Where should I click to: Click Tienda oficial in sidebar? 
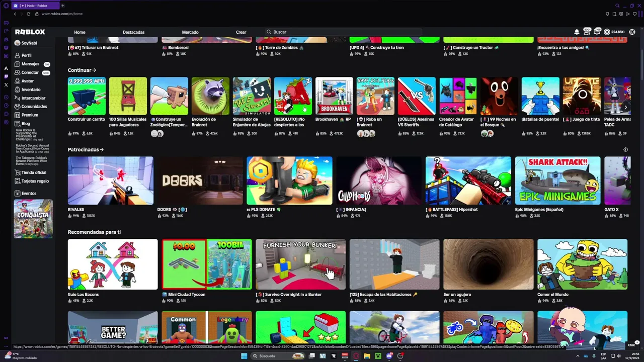pos(30,172)
